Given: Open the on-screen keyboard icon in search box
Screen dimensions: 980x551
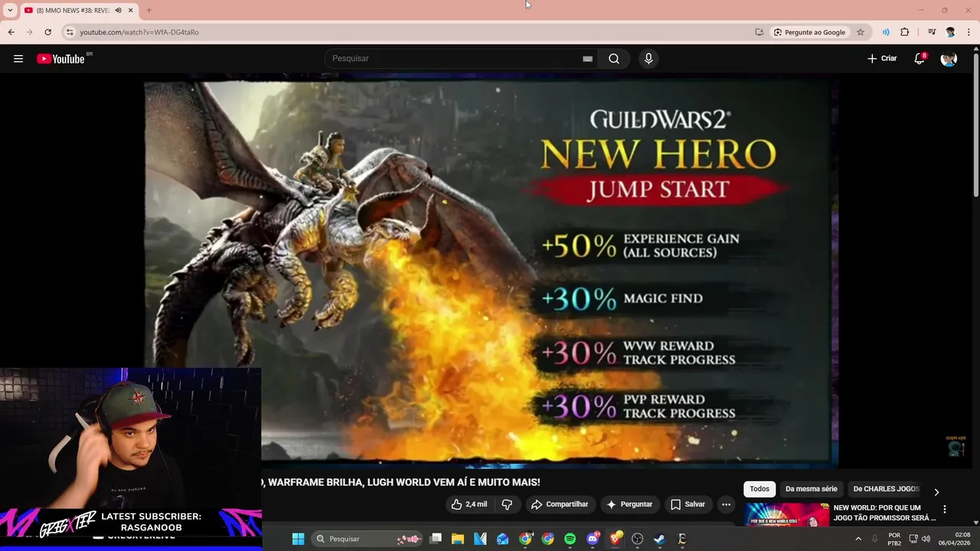Looking at the screenshot, I should point(587,59).
